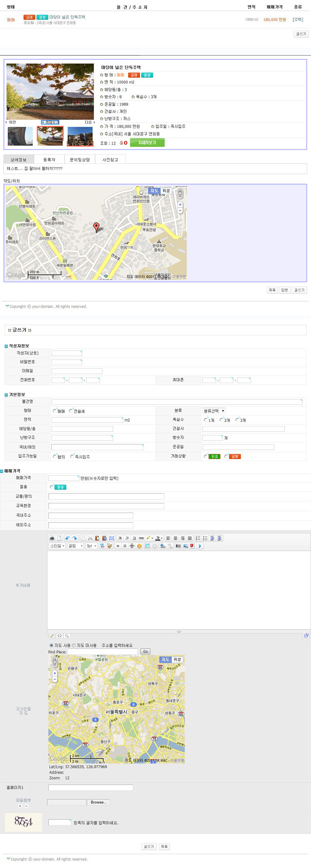The height and width of the screenshot is (868, 311).
Task: Select the 지도 미사용 radio option
Action: tap(74, 645)
